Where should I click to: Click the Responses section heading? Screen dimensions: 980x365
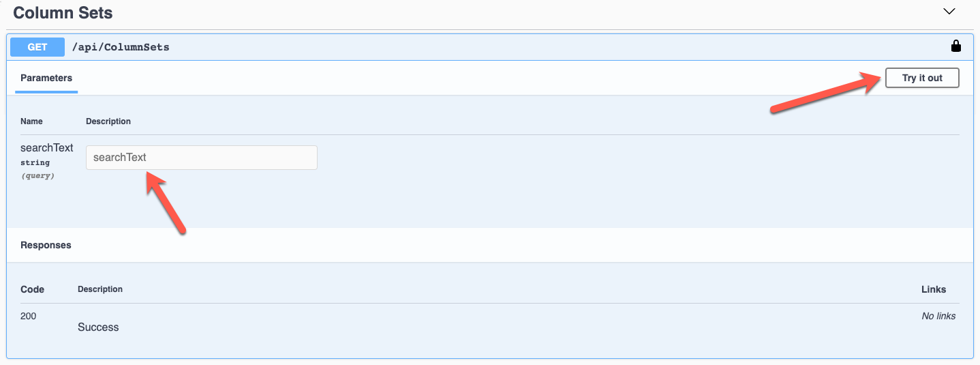[x=46, y=245]
